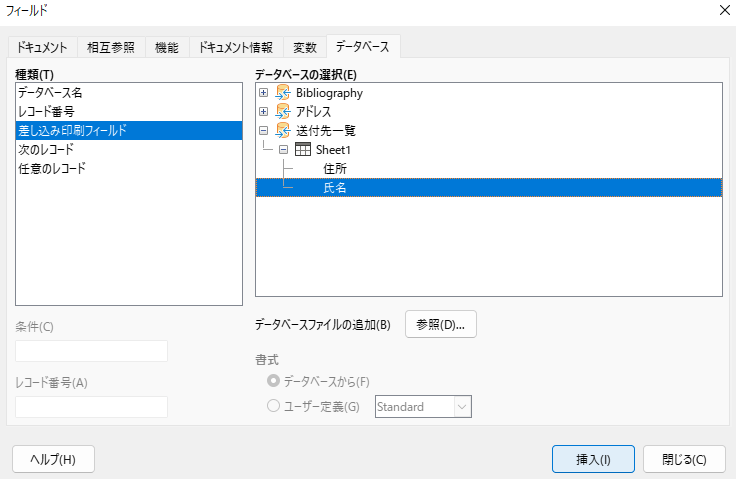Select the データベースから radio button

pos(273,381)
